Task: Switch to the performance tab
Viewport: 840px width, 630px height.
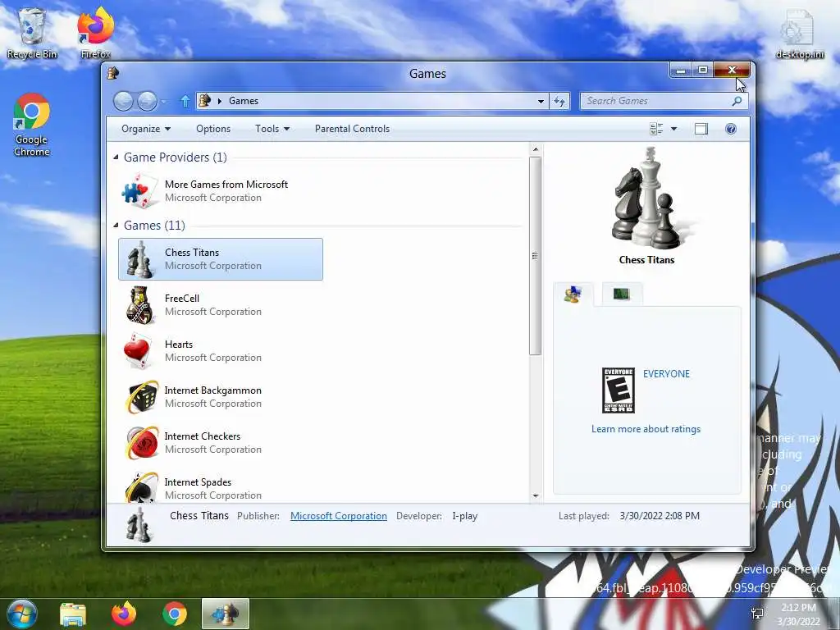Action: pyautogui.click(x=622, y=294)
